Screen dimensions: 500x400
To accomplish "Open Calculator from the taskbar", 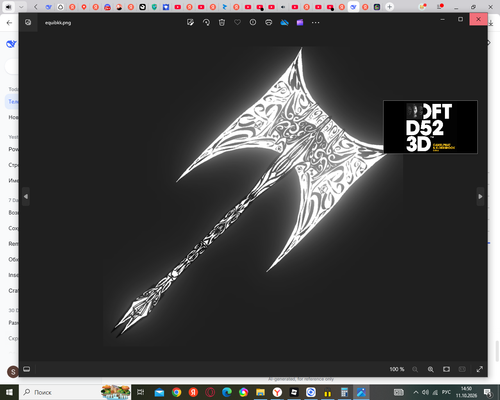I will pos(344,392).
